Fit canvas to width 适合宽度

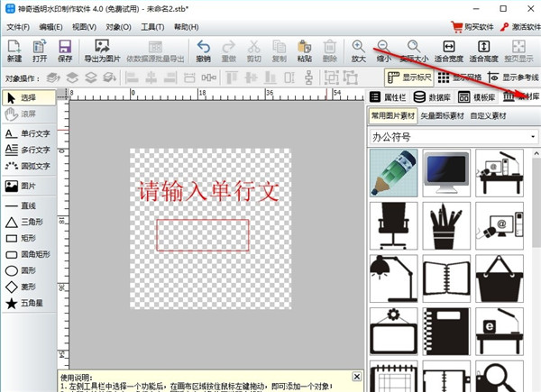point(448,50)
